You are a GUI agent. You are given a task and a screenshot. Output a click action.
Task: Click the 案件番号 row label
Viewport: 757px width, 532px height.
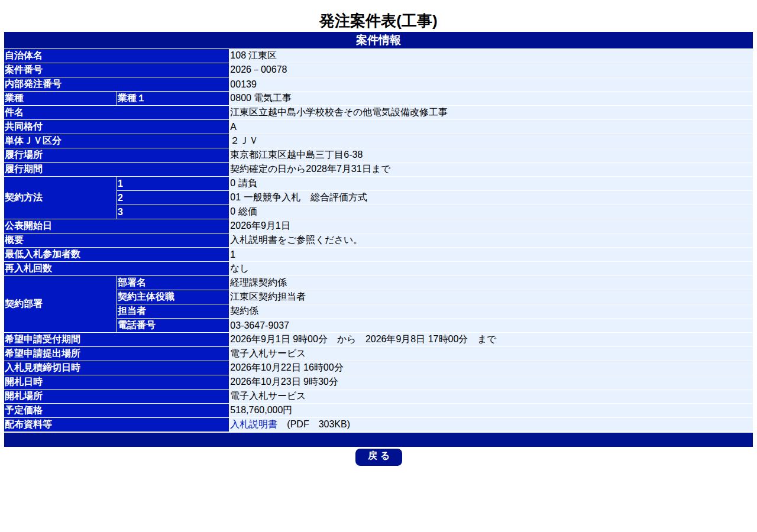point(117,70)
